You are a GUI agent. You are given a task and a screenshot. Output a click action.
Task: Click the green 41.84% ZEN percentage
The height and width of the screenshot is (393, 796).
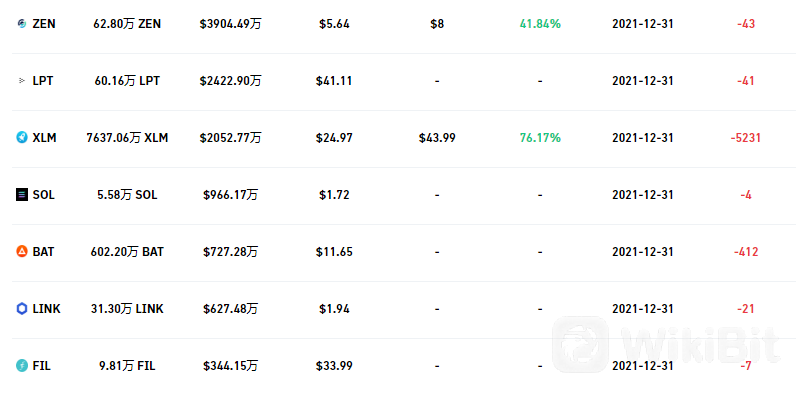(x=540, y=24)
